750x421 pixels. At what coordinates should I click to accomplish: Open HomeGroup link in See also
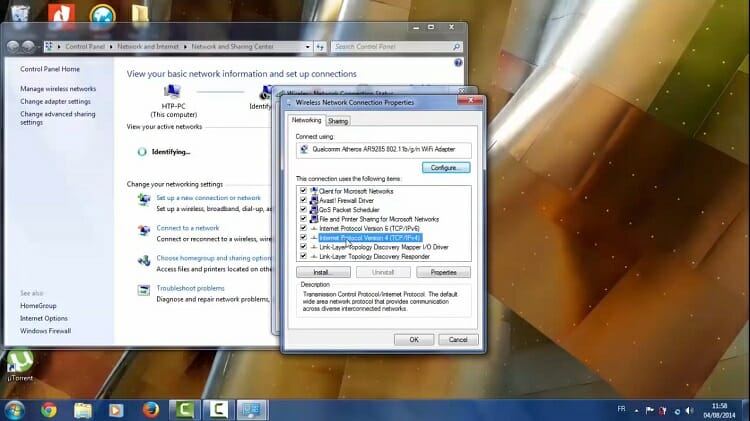[x=38, y=306]
